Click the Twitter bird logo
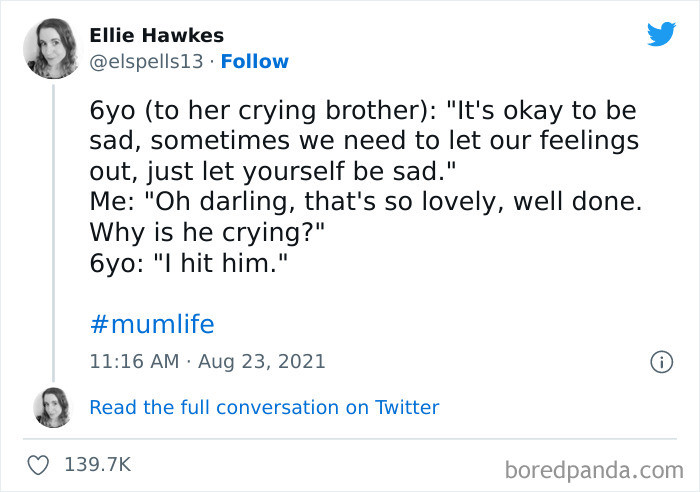The image size is (700, 492). click(661, 33)
